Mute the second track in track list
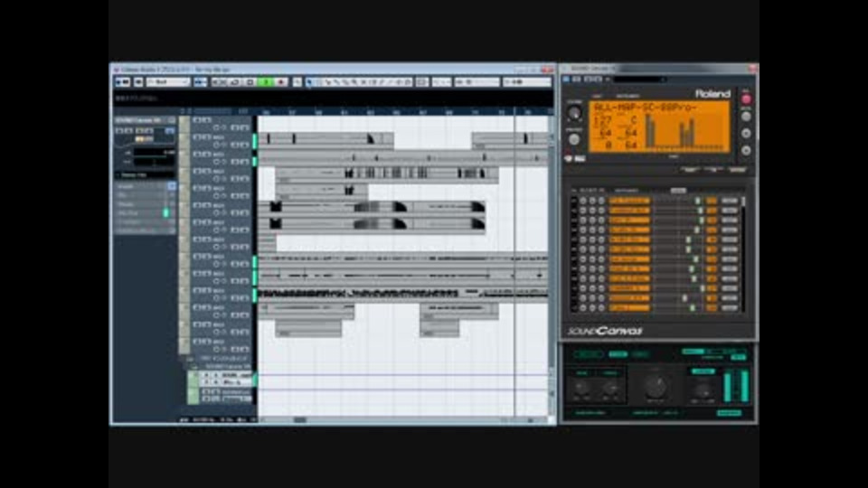Screen dimensions: 868x488 point(195,137)
